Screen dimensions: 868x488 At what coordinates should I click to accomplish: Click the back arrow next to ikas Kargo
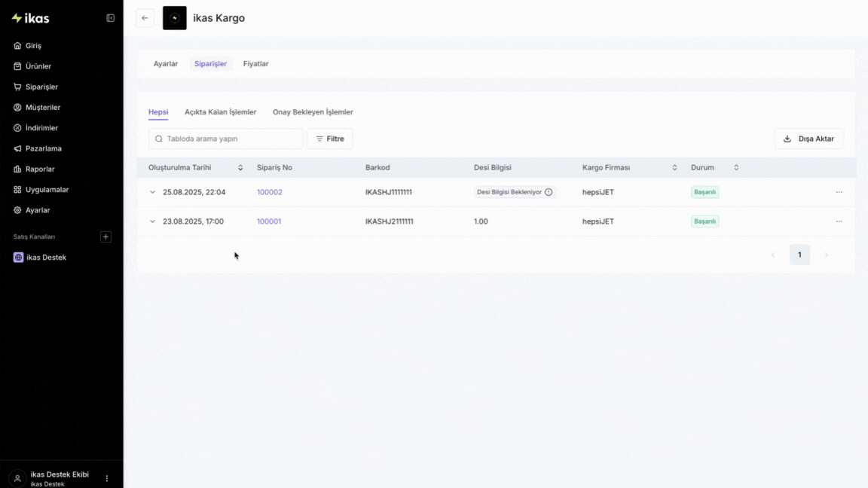click(x=145, y=18)
